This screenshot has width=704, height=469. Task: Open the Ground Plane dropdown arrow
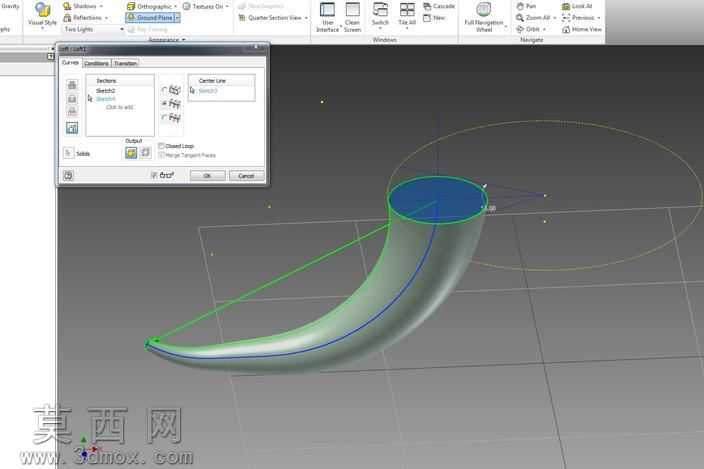pyautogui.click(x=177, y=18)
